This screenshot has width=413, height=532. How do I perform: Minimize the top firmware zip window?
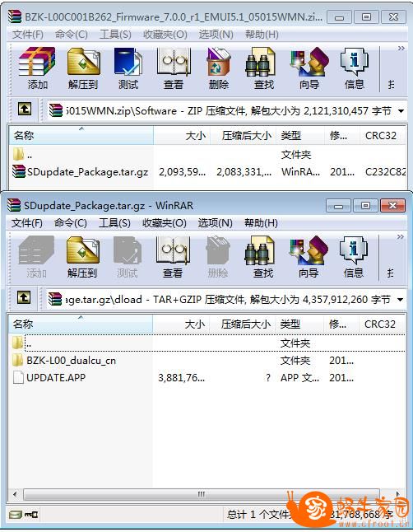click(340, 17)
